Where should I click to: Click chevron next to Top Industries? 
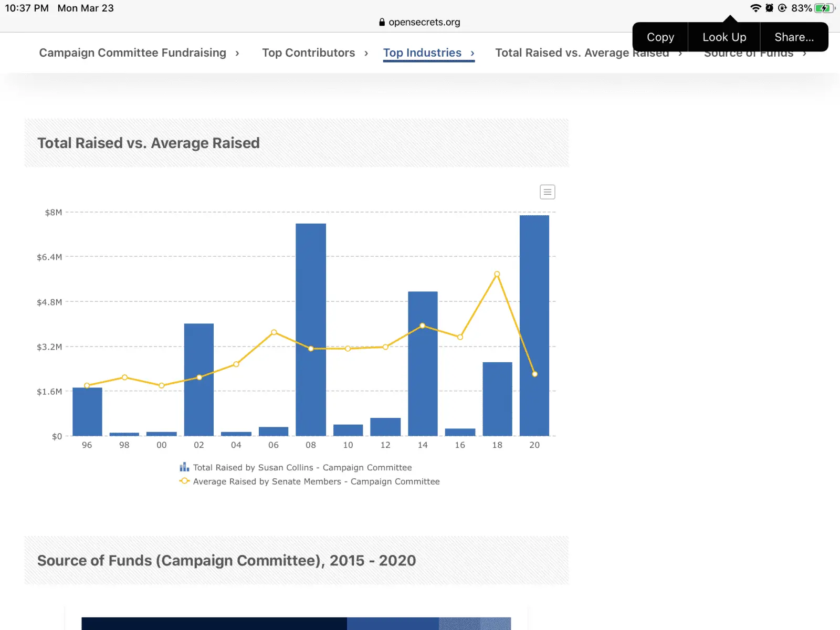coord(472,53)
